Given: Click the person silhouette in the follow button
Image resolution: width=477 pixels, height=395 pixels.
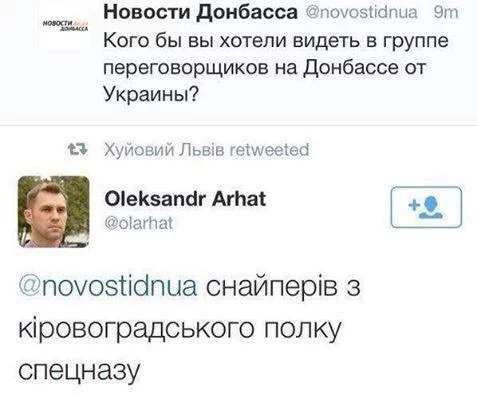Looking at the screenshot, I should click(431, 207).
